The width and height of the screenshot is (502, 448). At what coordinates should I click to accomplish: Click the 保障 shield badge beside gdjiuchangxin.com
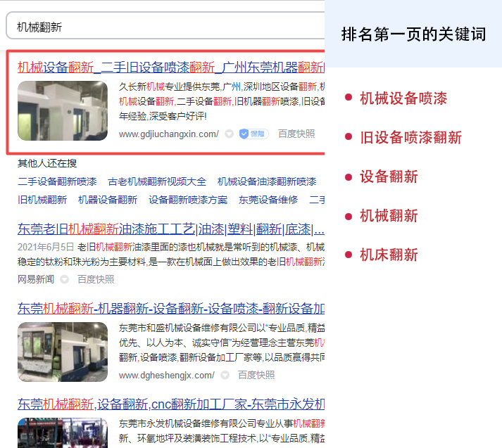coord(253,134)
